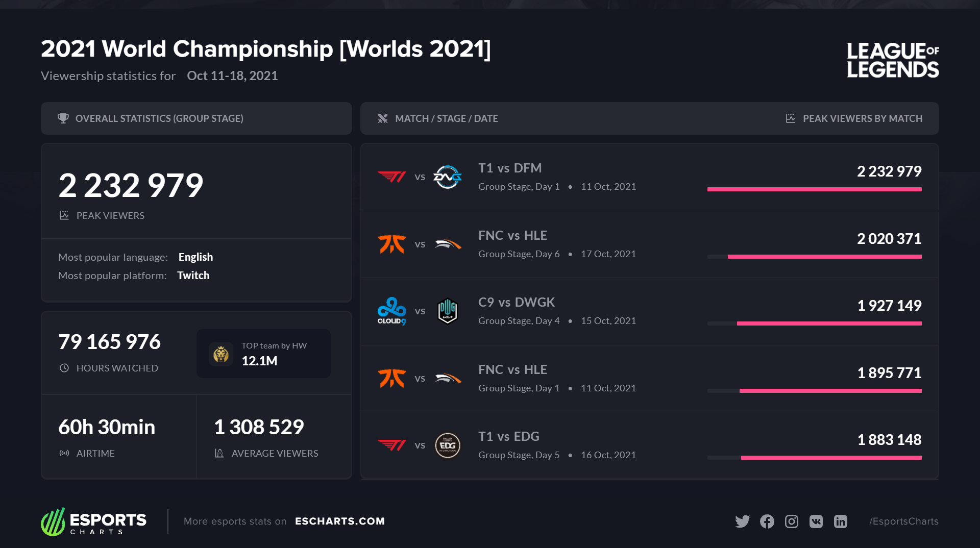This screenshot has width=980, height=548.
Task: Click the DFM team logo
Action: [448, 177]
